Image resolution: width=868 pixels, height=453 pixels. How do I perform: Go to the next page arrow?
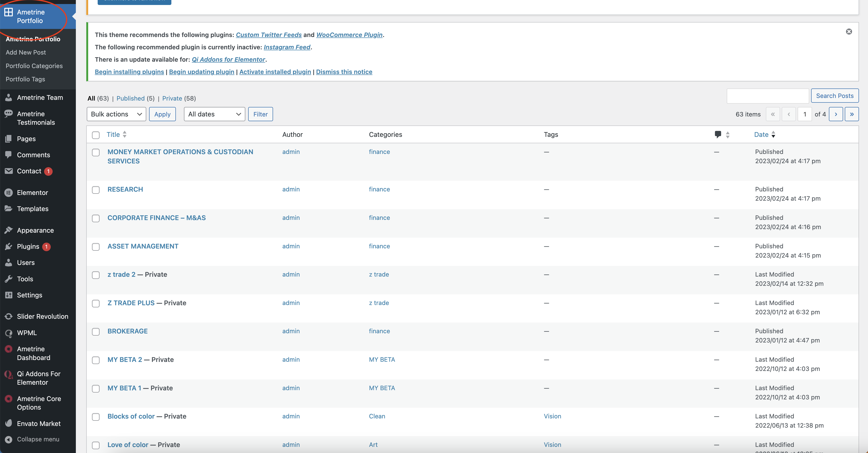click(836, 114)
